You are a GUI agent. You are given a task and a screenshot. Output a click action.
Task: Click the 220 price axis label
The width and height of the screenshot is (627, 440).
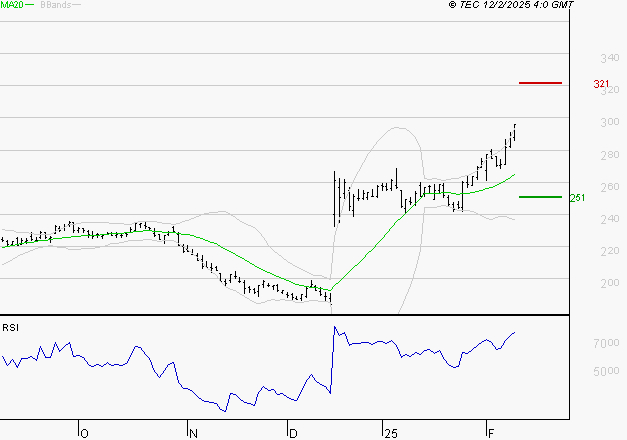tap(610, 251)
